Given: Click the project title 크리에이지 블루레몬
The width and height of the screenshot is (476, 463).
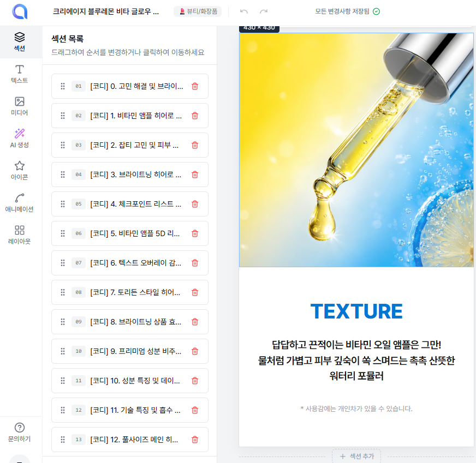Looking at the screenshot, I should (106, 11).
